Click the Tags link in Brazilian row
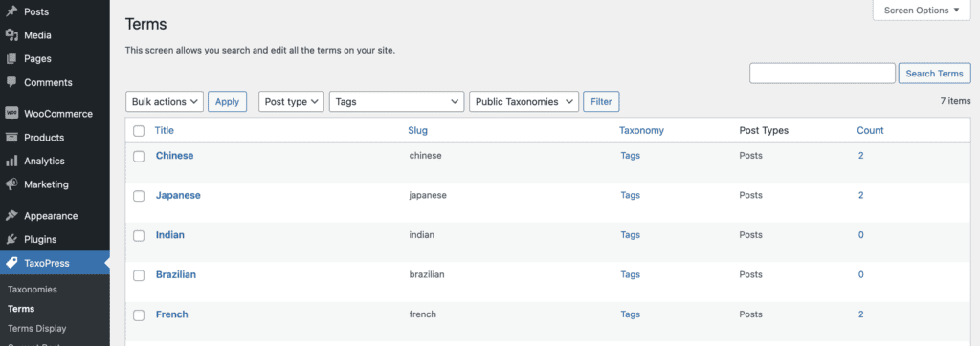980x346 pixels. pos(630,275)
